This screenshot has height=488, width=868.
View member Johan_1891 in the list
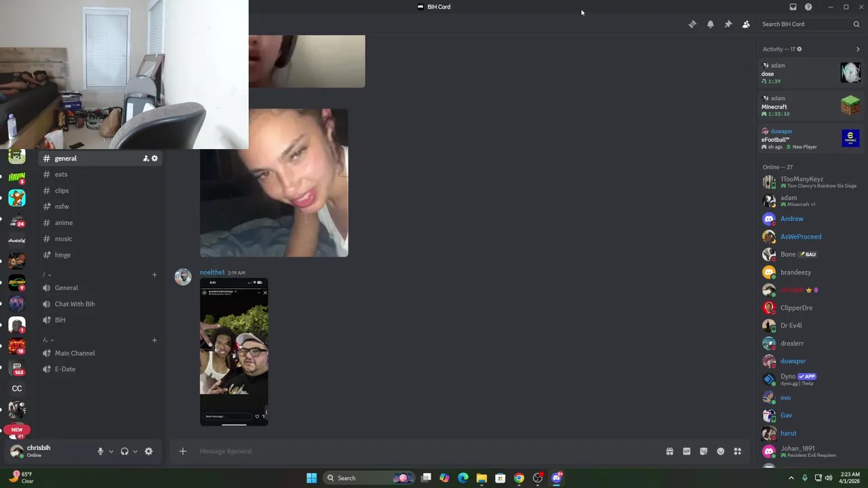pyautogui.click(x=810, y=451)
